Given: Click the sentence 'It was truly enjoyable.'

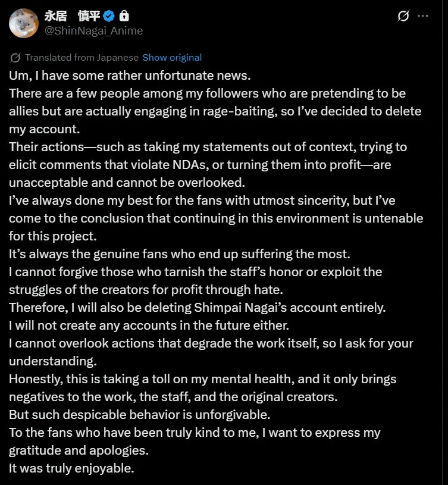Looking at the screenshot, I should point(71,468).
